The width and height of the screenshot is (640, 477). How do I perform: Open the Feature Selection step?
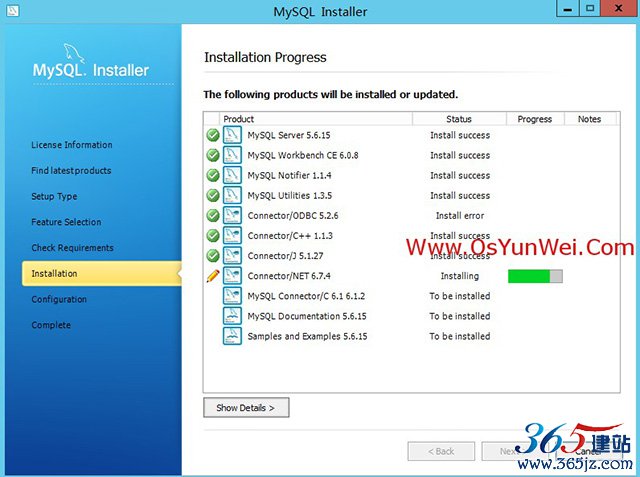click(x=66, y=222)
